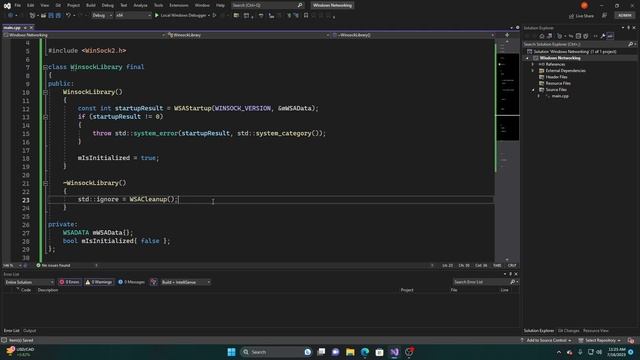Click the Live Share icon
Viewport: 640px width, 360px height.
(x=581, y=16)
